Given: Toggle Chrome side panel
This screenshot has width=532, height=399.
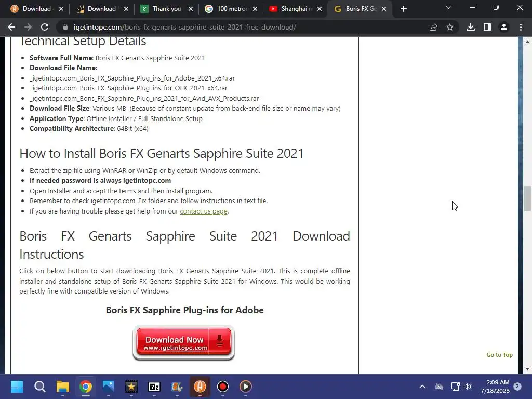Looking at the screenshot, I should tap(487, 27).
